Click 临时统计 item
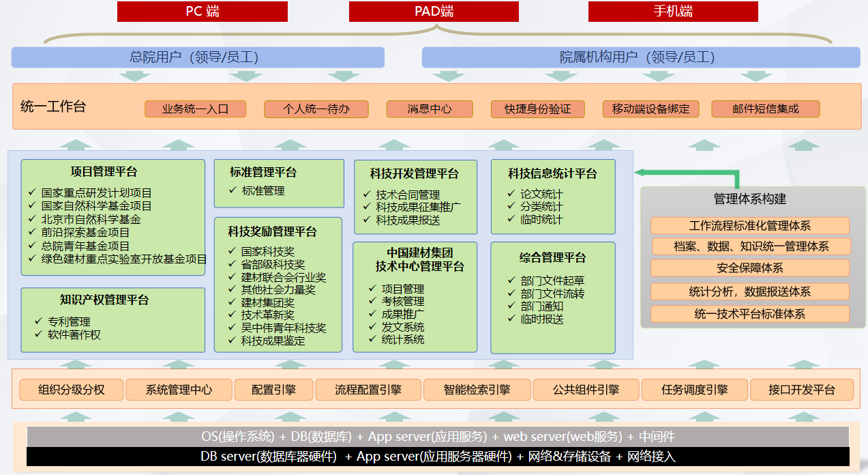This screenshot has width=868, height=475. 542,219
